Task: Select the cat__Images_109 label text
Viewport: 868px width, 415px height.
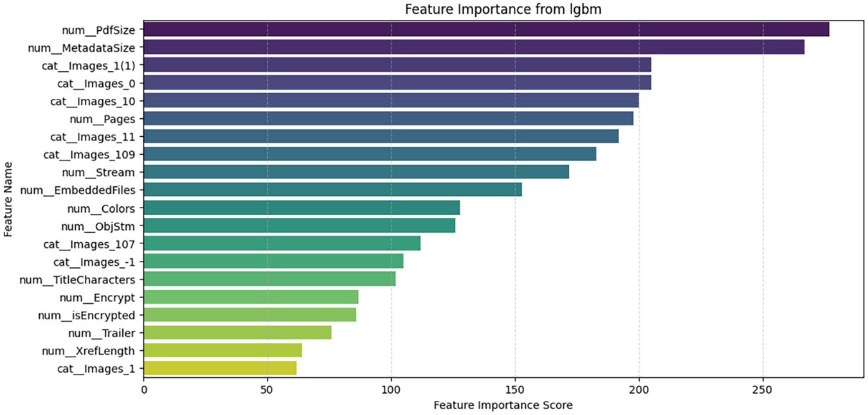Action: [x=89, y=154]
